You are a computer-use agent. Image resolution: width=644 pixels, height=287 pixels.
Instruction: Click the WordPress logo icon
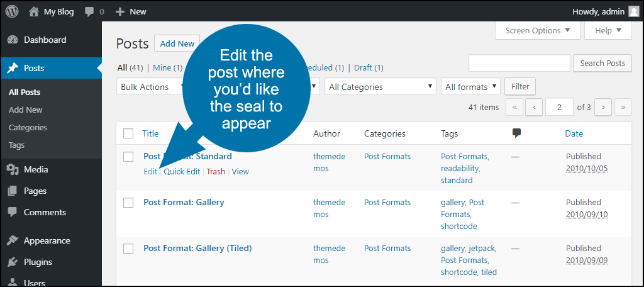pos(12,11)
